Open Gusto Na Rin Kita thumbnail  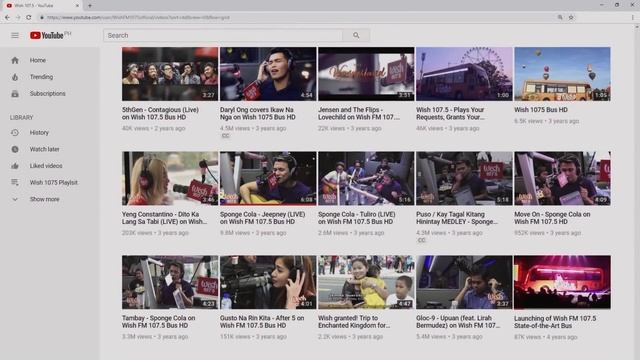pos(268,282)
